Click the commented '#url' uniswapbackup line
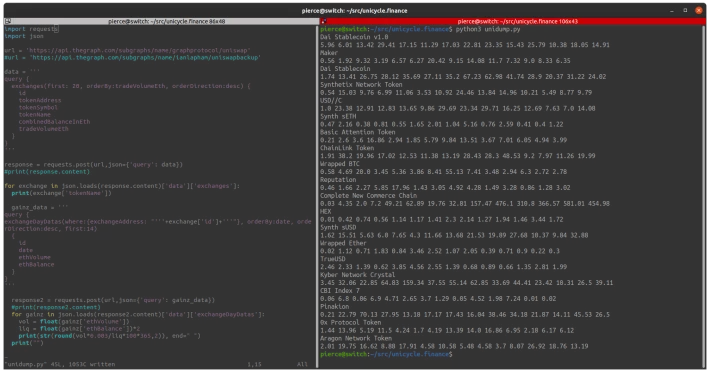The image size is (710, 373). coord(132,57)
